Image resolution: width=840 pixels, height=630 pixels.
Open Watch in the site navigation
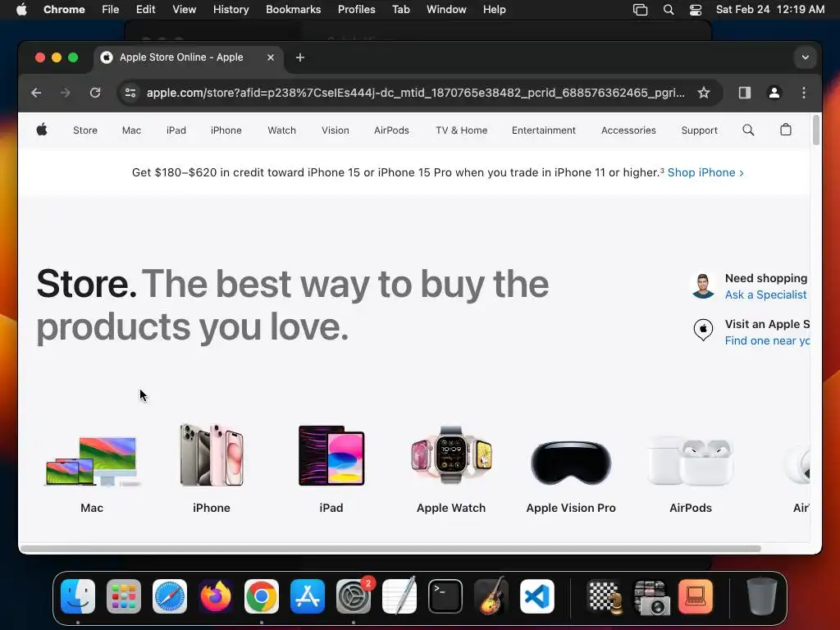282,130
